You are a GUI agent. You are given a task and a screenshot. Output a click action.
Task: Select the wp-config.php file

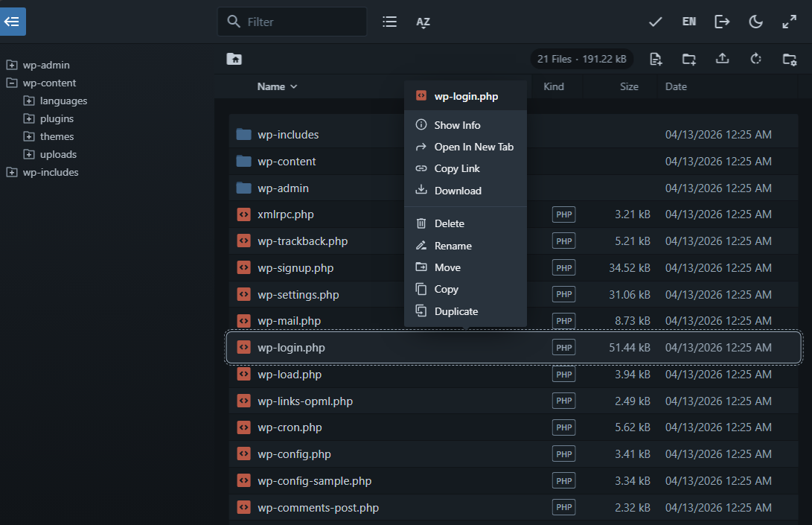coord(514,454)
